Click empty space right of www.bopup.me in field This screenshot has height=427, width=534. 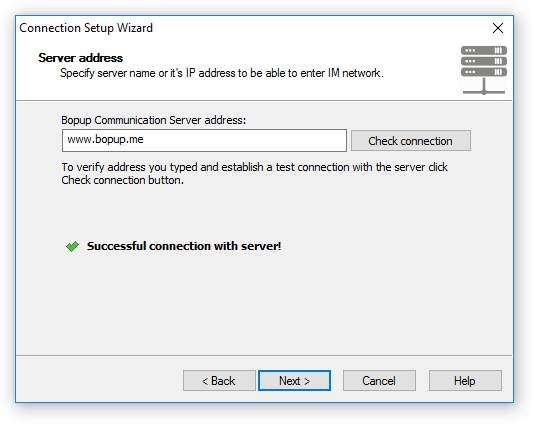click(x=245, y=140)
